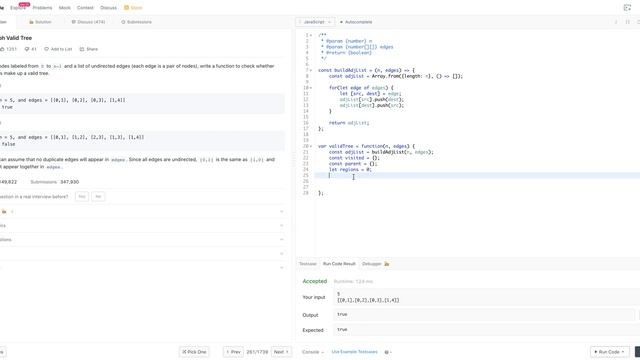Click the Pick One button
This screenshot has height=360, width=640.
(x=194, y=352)
